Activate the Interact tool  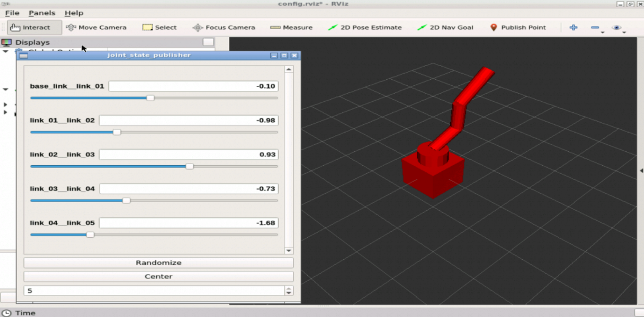(x=35, y=28)
